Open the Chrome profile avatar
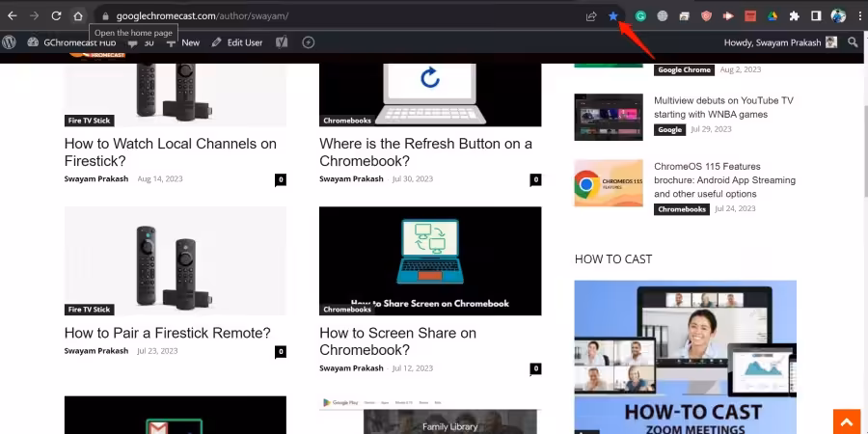This screenshot has width=868, height=434. (838, 16)
